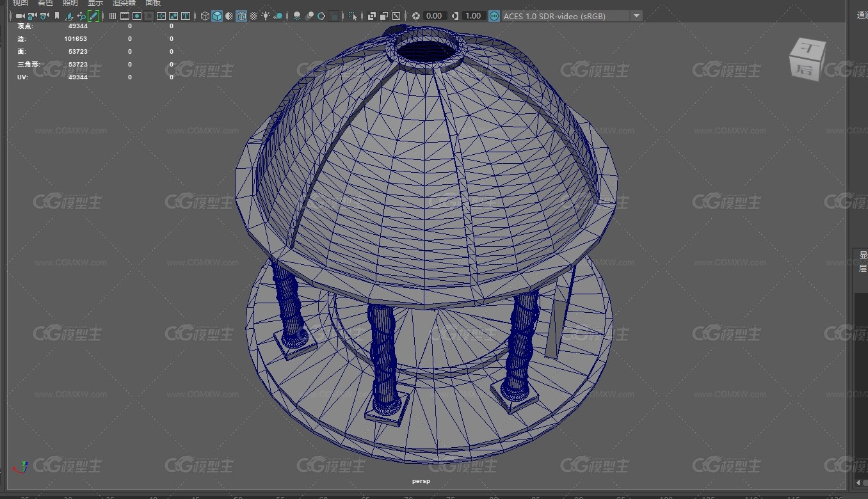Toggle Wireframe on Shaded display
868x499 pixels.
pyautogui.click(x=241, y=16)
